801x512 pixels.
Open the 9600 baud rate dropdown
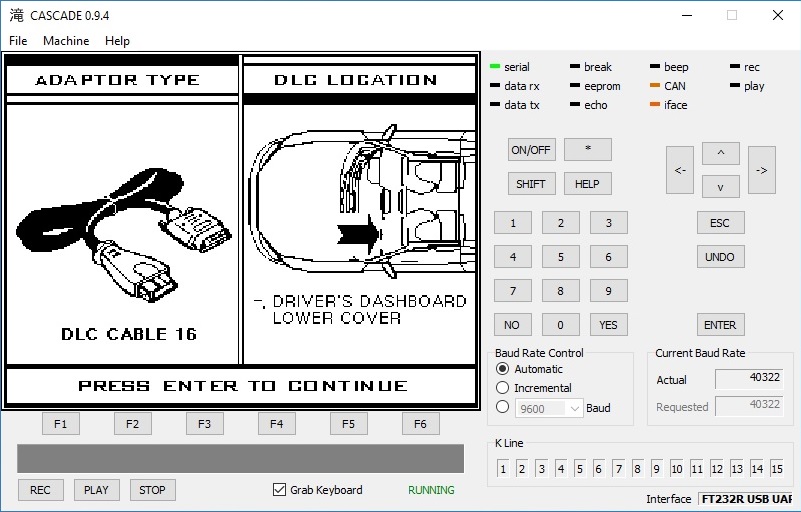click(548, 408)
